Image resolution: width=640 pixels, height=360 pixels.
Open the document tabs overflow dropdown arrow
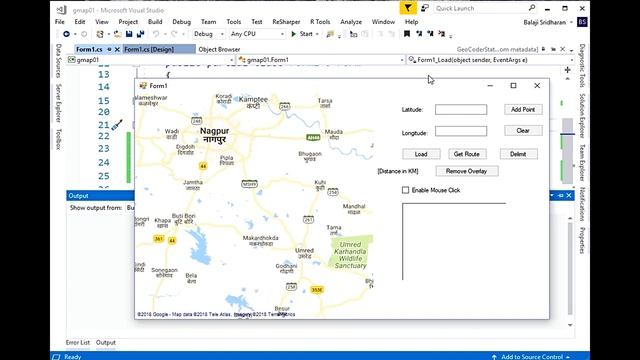[x=571, y=50]
